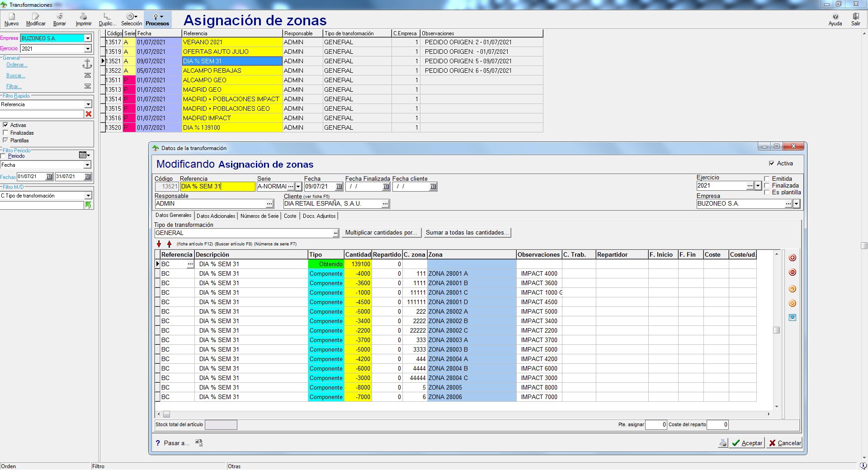Open the Ejercicio 2021 dropdown in left panel
The width and height of the screenshot is (868, 470).
[88, 49]
